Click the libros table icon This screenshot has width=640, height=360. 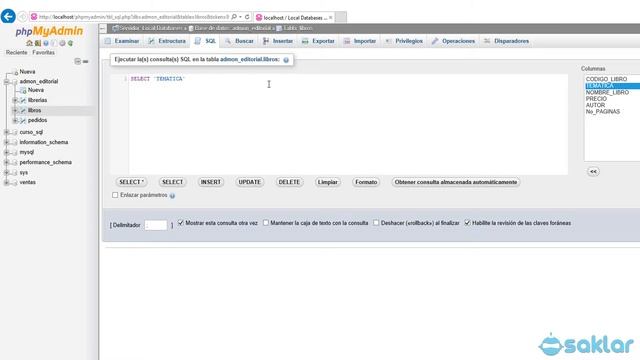click(x=23, y=110)
